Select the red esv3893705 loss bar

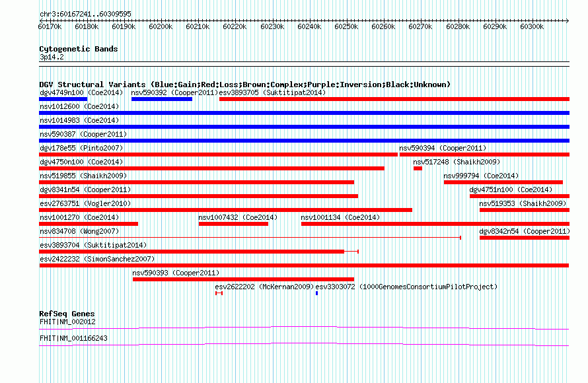coord(394,99)
